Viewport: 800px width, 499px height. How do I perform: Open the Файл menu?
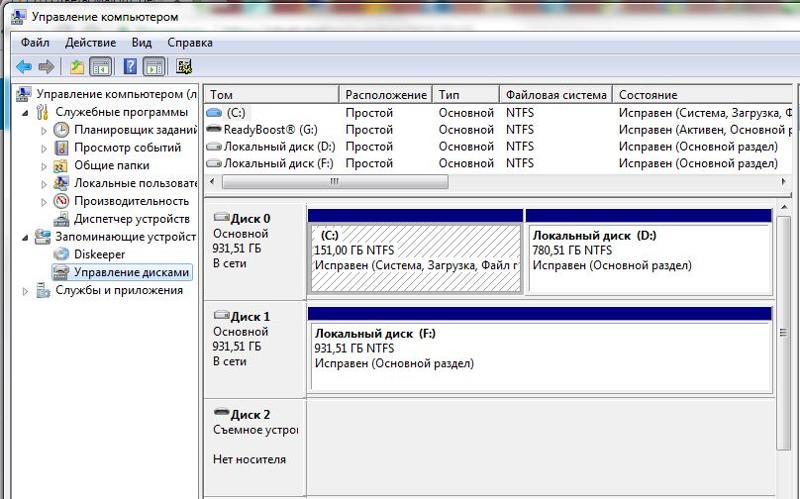click(35, 43)
